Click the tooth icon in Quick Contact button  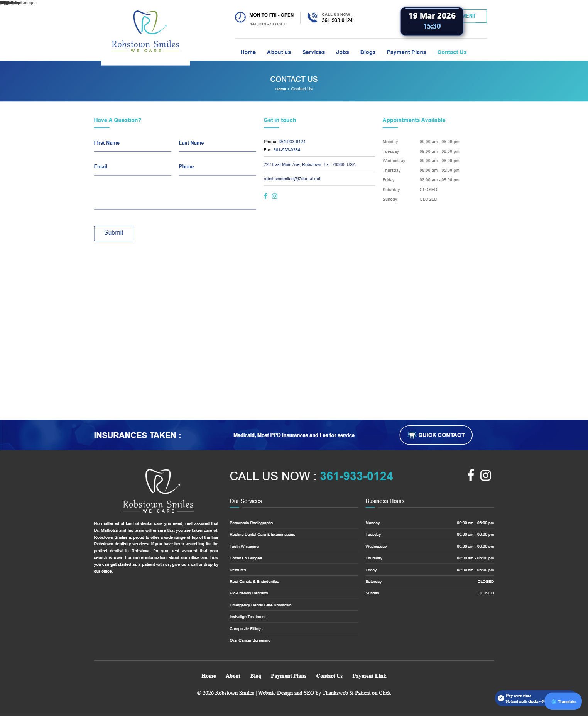[412, 435]
